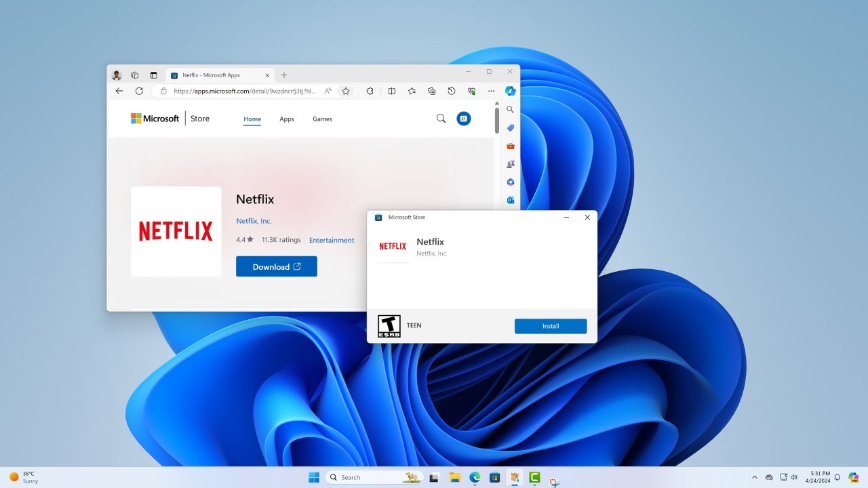Close the Netflix - Microsoft Apps tab
Viewport: 868px width, 488px height.
[267, 75]
